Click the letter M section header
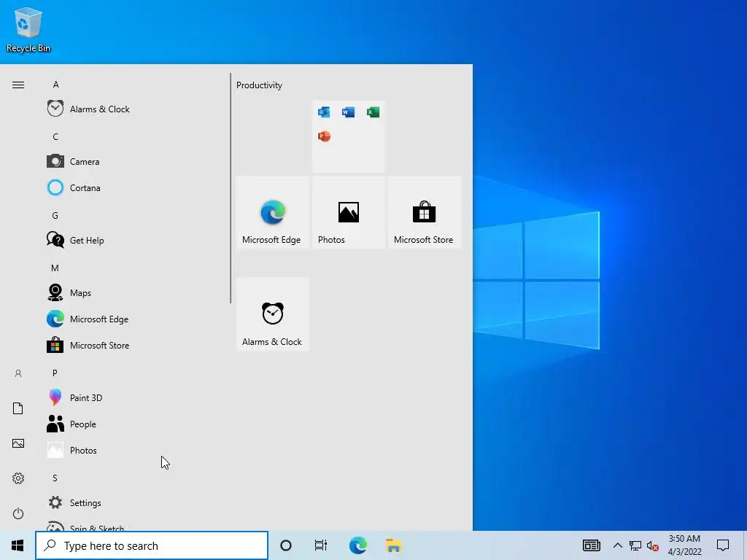Viewport: 747px width, 560px height. click(x=55, y=268)
